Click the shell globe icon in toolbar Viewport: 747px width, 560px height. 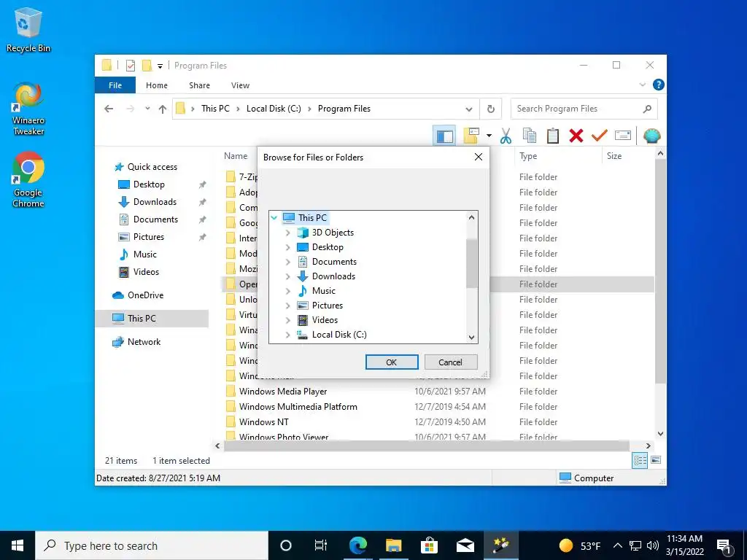651,136
